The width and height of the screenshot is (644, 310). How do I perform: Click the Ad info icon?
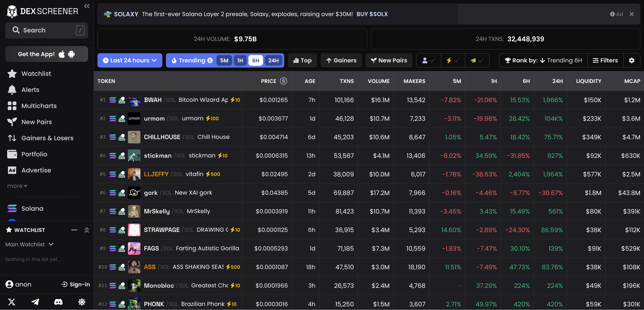click(612, 14)
